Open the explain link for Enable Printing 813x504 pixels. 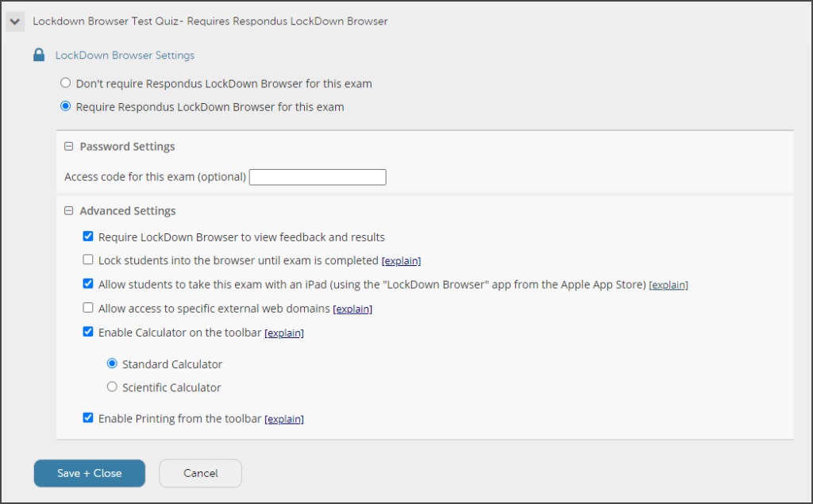coord(283,419)
